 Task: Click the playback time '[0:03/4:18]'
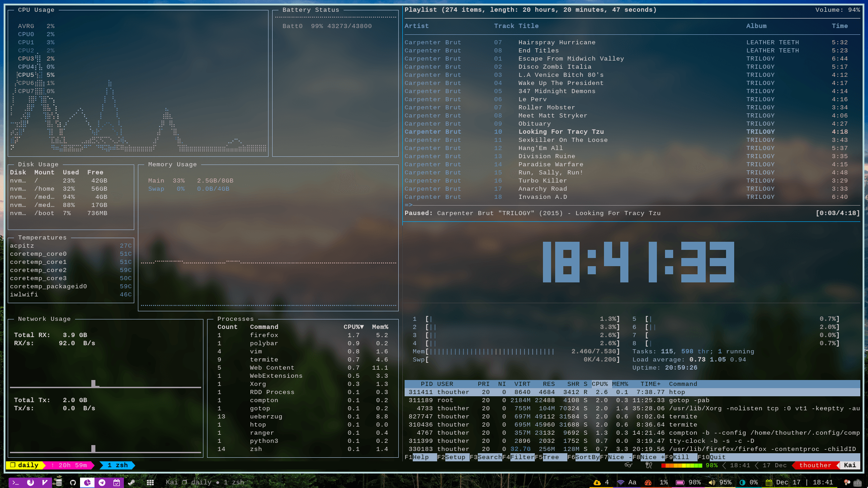coord(838,213)
